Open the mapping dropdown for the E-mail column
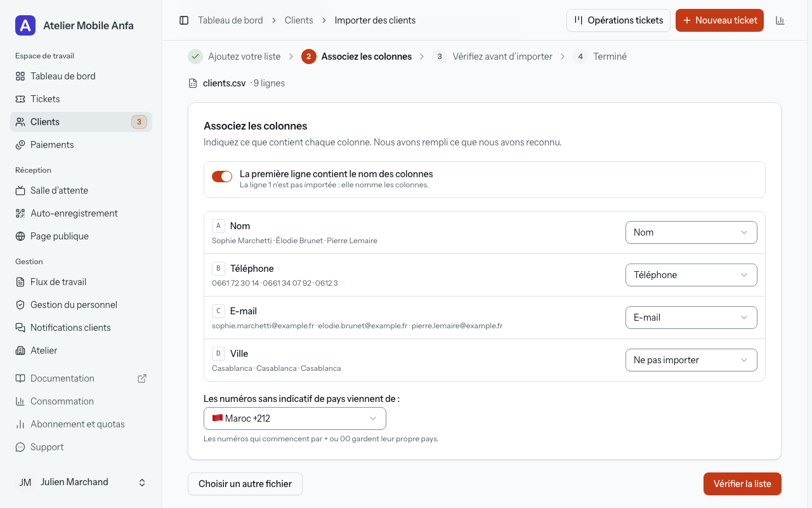This screenshot has height=508, width=812. click(691, 317)
